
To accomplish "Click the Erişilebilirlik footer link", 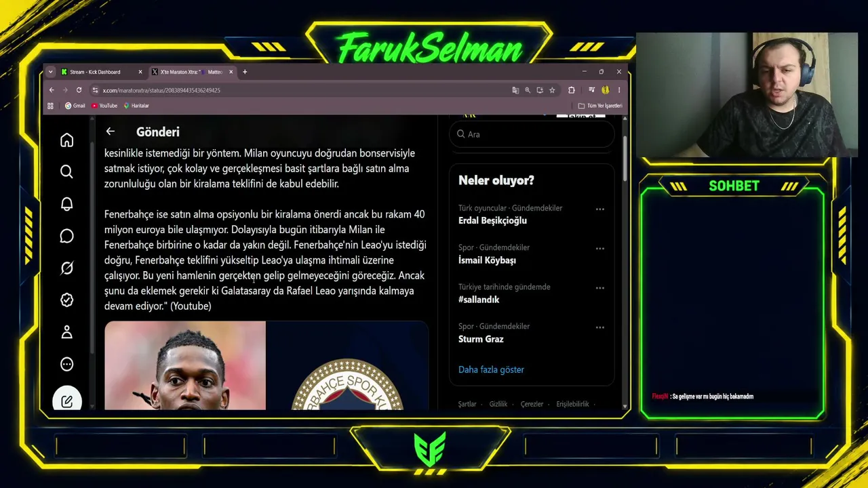I will click(572, 404).
